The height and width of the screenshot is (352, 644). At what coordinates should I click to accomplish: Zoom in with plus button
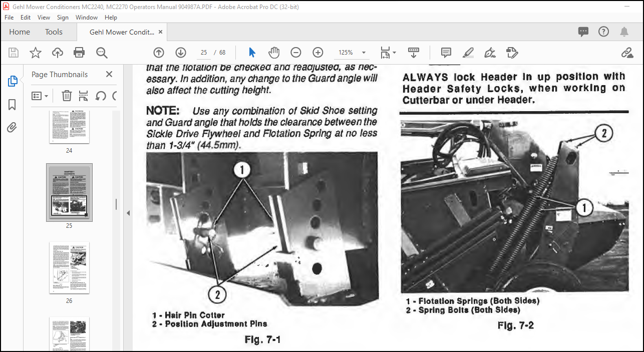[318, 53]
